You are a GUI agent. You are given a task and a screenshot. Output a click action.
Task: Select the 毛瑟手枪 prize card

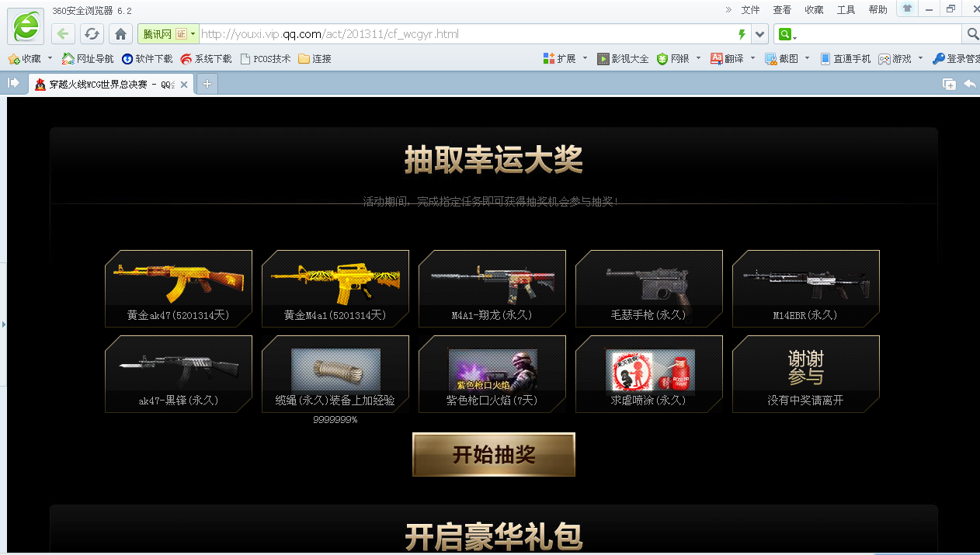(649, 288)
